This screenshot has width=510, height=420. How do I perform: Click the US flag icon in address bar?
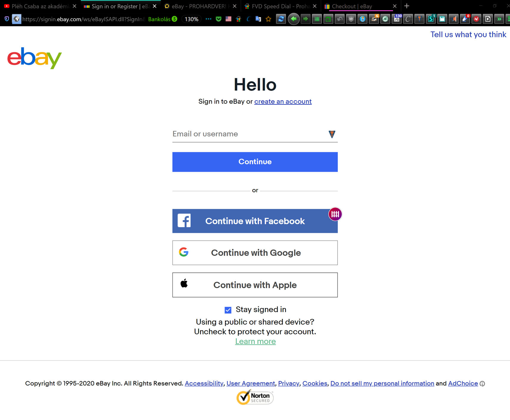[x=228, y=19]
